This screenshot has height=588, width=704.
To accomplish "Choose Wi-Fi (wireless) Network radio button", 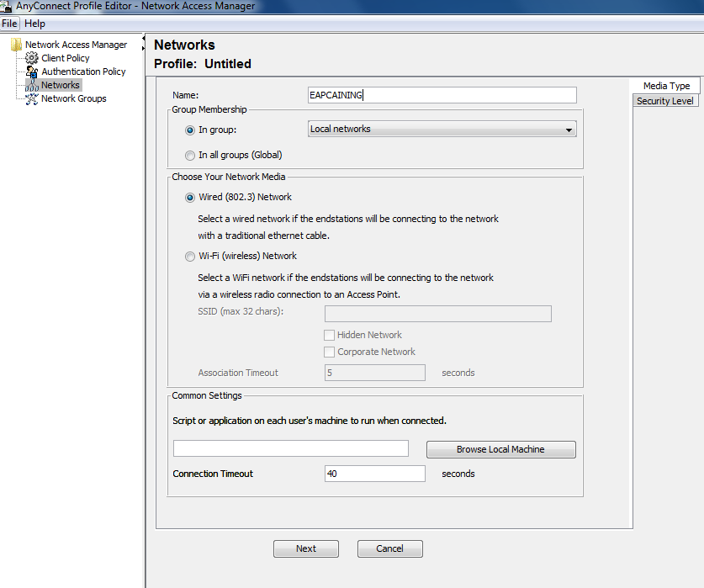I will tap(190, 257).
